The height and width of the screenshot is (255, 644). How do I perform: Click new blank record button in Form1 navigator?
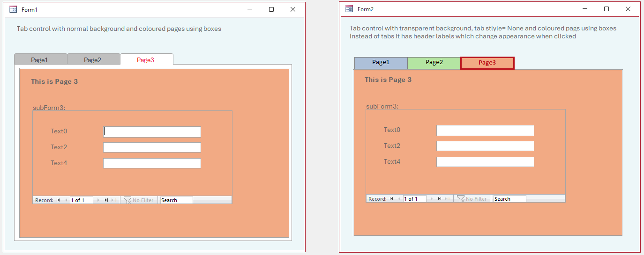[x=114, y=200]
